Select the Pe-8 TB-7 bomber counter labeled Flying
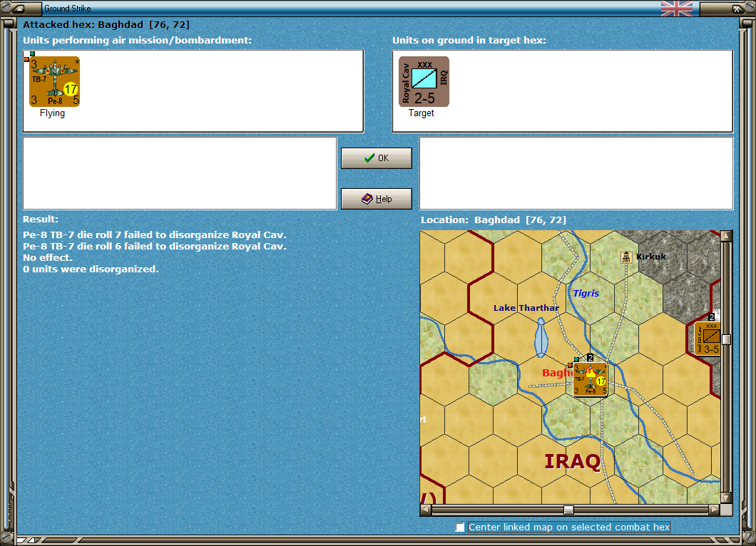Viewport: 756px width, 546px height. pyautogui.click(x=54, y=81)
